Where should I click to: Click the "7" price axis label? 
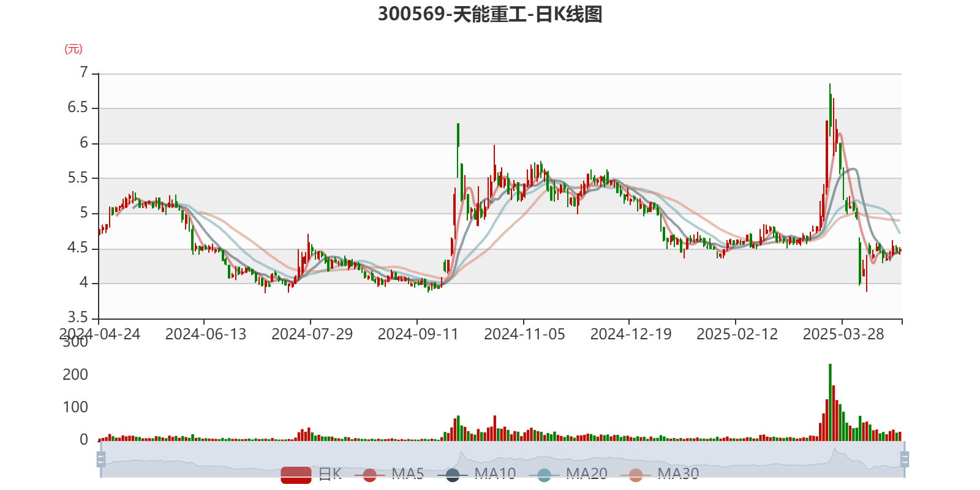point(84,73)
